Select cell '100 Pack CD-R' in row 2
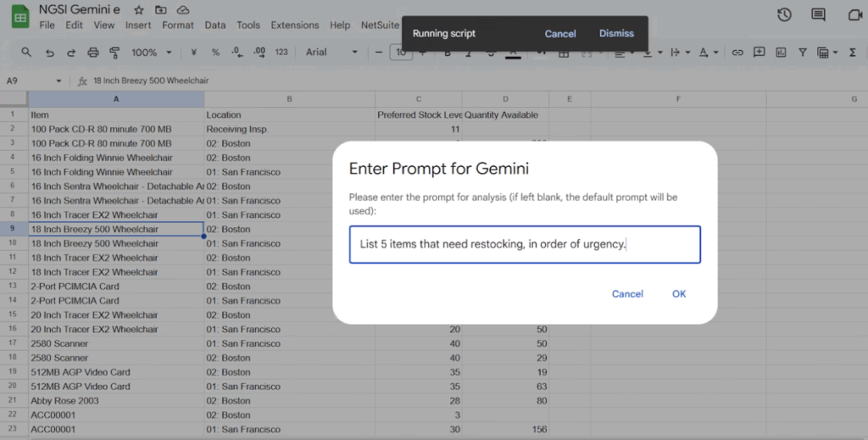This screenshot has height=440, width=868. [116, 129]
